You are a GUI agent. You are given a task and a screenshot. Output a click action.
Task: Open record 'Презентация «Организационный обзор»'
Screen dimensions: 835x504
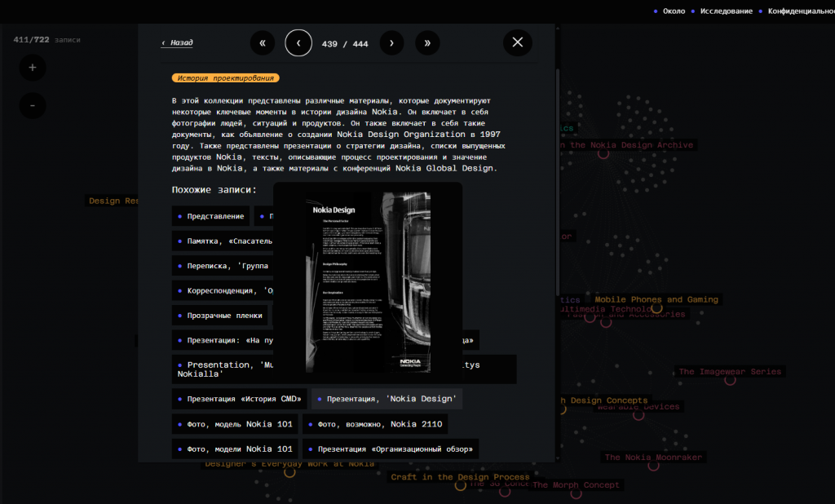391,449
